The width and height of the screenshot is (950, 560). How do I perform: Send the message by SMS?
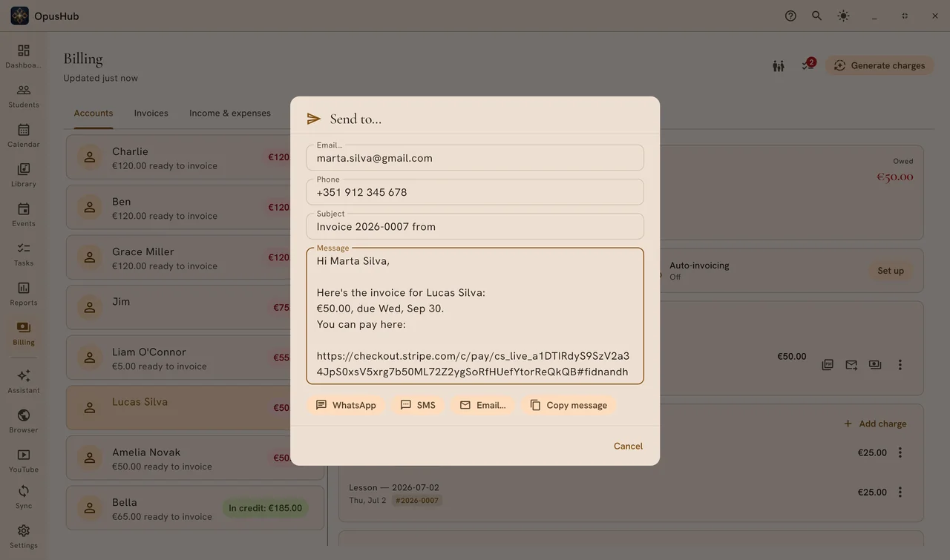(418, 405)
